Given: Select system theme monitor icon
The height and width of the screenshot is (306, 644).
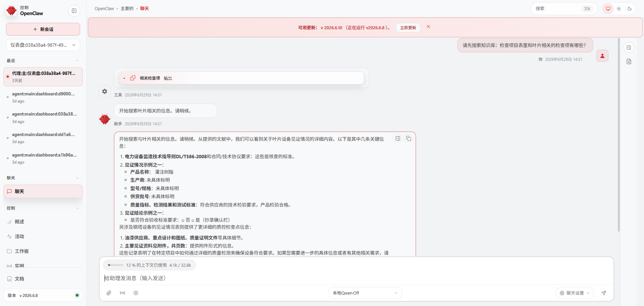Looking at the screenshot, I should 608,9.
